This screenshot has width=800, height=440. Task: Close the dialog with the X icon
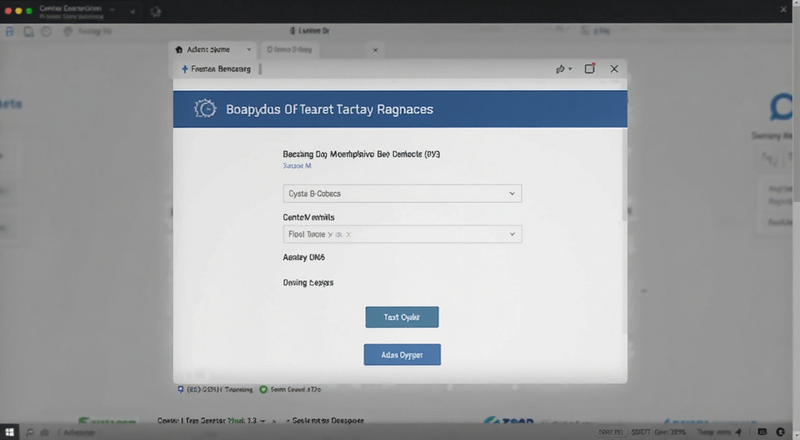(614, 69)
